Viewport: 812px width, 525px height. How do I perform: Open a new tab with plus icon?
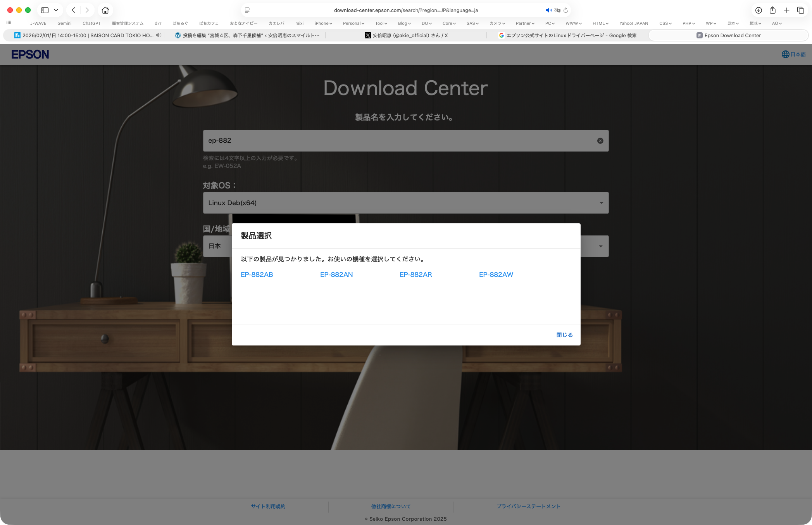click(786, 10)
